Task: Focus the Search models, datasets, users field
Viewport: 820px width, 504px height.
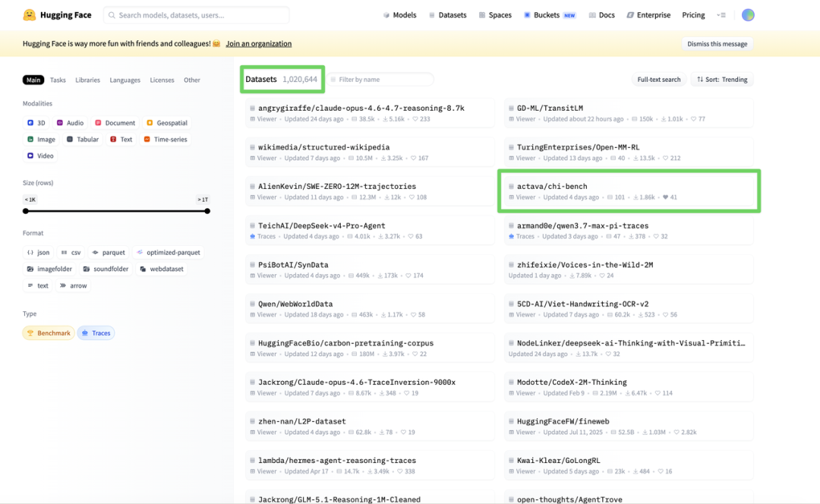Action: (x=197, y=15)
